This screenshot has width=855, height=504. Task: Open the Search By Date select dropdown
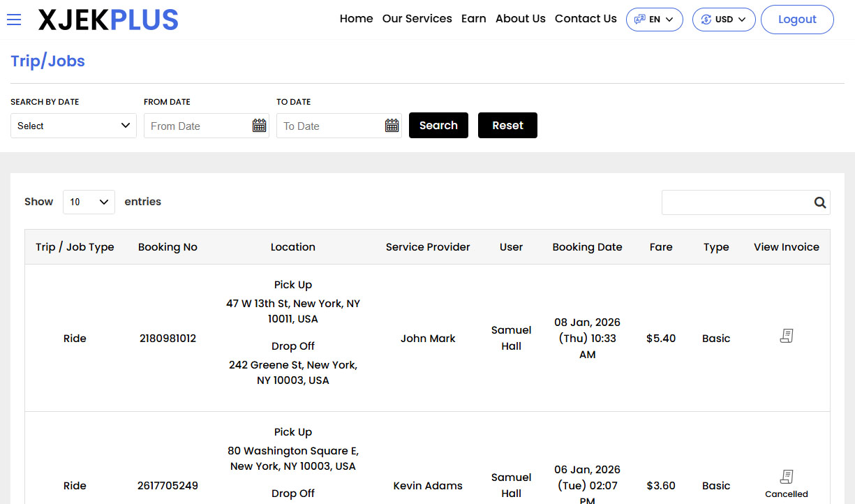pos(73,126)
